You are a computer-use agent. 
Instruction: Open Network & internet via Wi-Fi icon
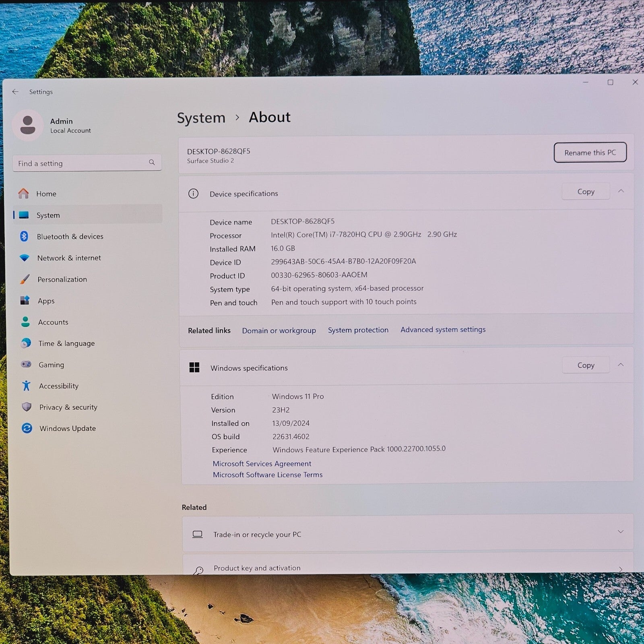tap(25, 258)
